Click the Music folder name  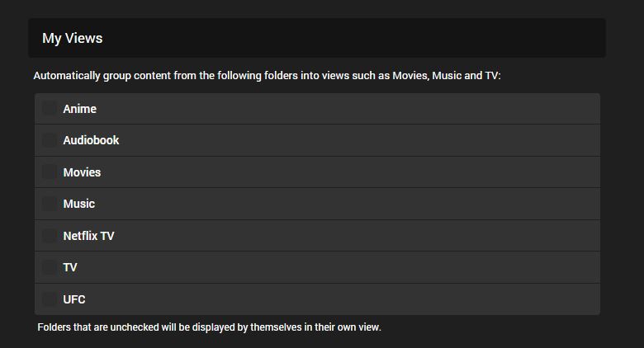click(x=78, y=204)
